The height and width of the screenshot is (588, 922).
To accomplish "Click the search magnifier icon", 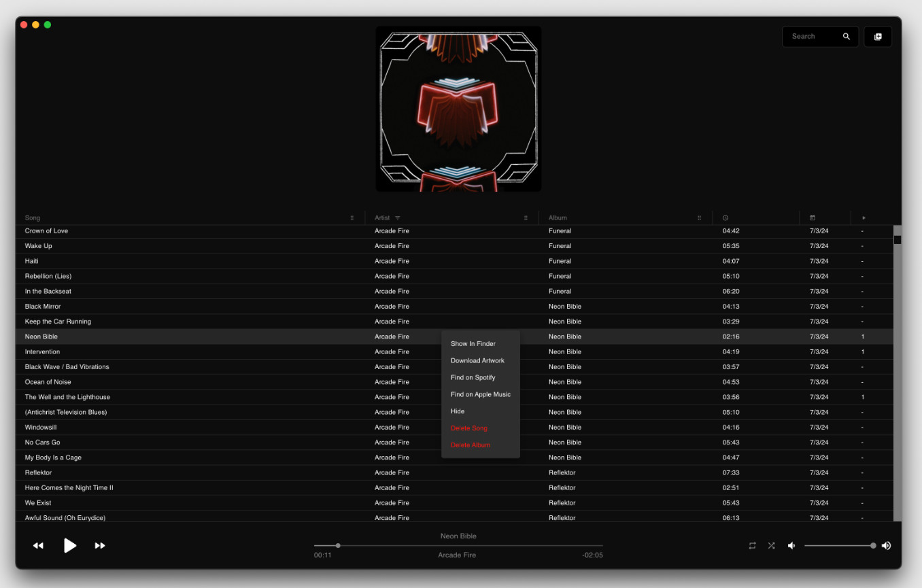I will coord(847,37).
